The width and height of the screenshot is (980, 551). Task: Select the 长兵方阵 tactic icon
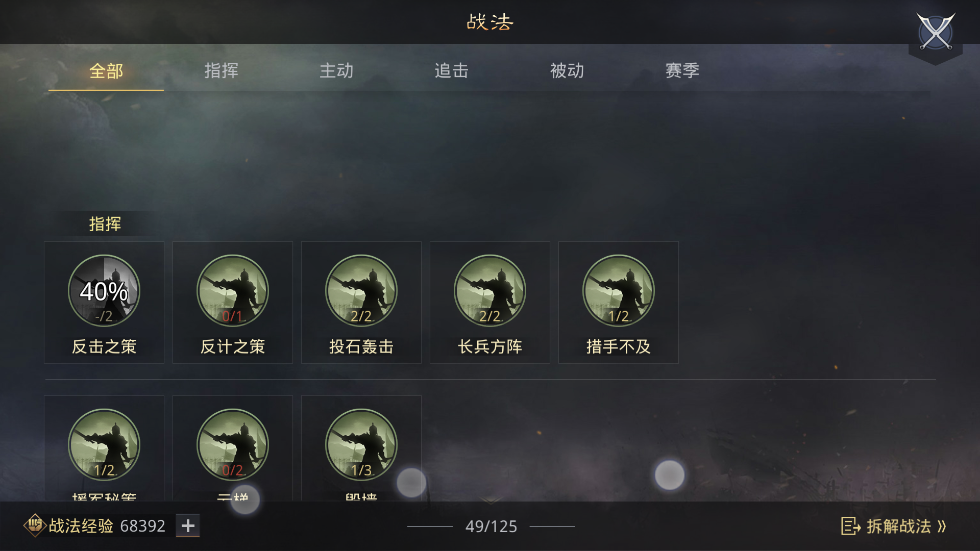pos(490,291)
